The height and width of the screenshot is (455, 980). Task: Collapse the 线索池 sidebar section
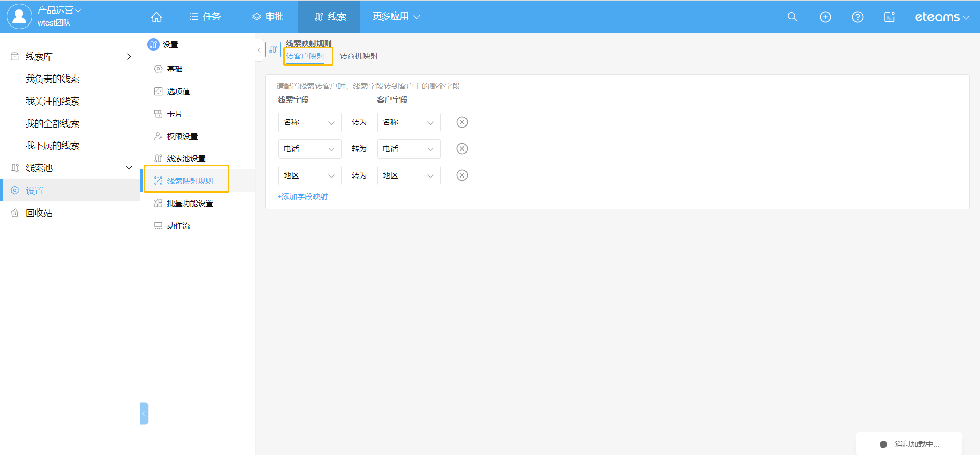pyautogui.click(x=129, y=168)
